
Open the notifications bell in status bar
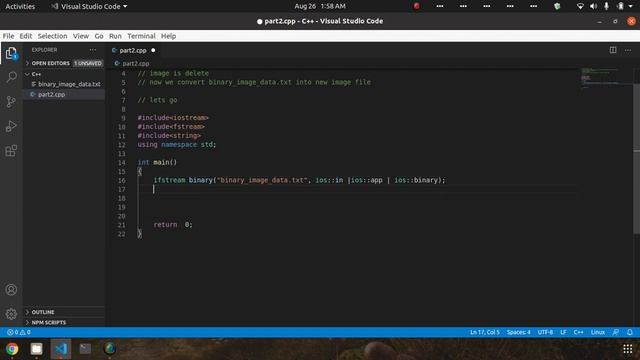click(630, 332)
